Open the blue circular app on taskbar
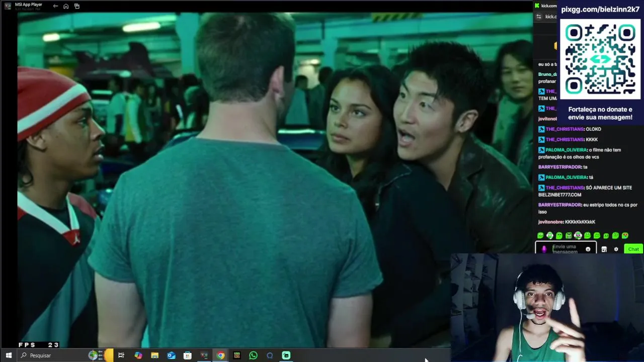644x362 pixels. click(270, 355)
